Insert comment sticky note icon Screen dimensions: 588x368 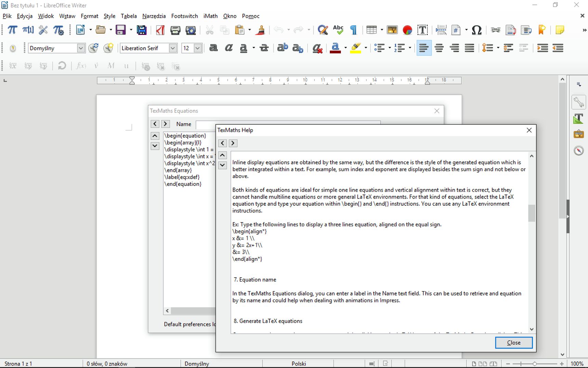click(560, 30)
